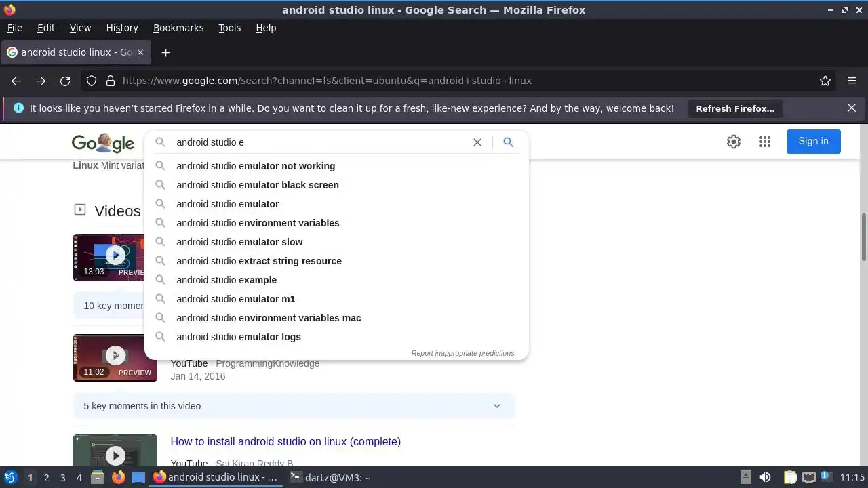The image size is (868, 488).
Task: Click the removable media tray icon
Action: [x=745, y=478]
